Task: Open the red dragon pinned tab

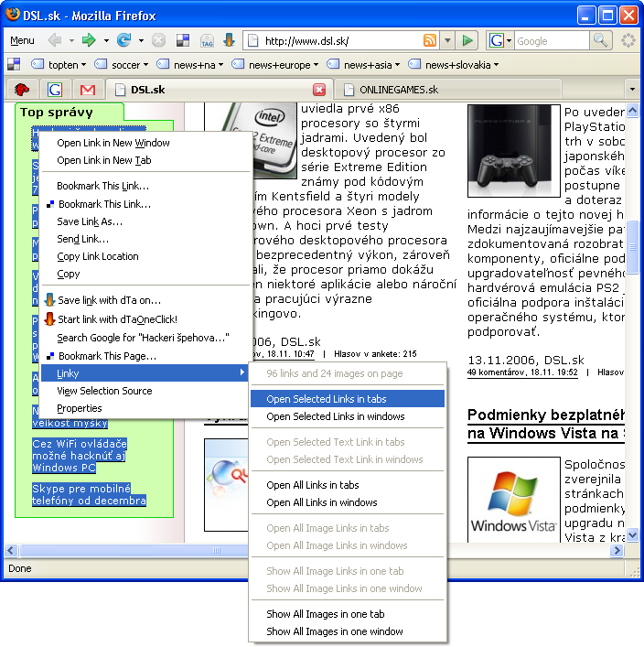Action: 22,90
